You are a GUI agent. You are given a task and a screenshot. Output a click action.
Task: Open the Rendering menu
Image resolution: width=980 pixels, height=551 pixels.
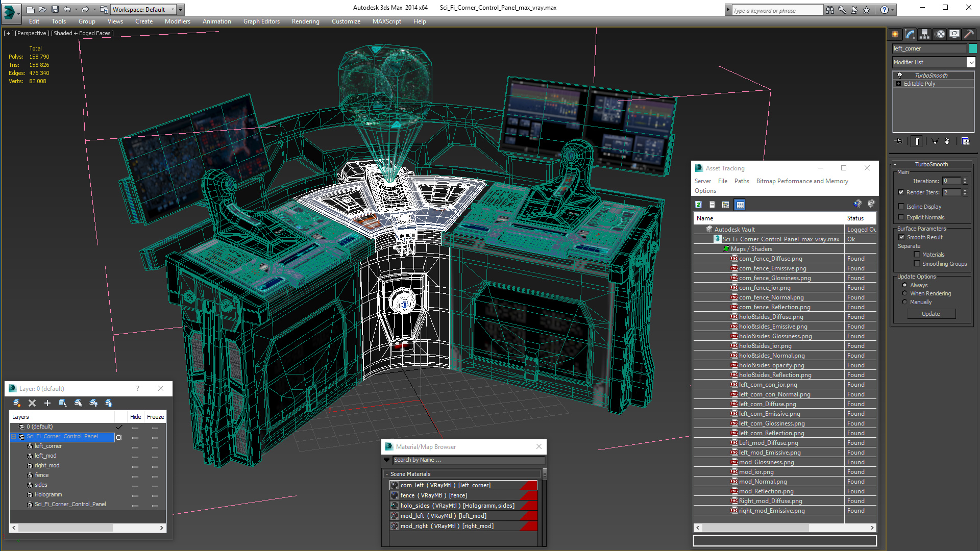pyautogui.click(x=305, y=21)
